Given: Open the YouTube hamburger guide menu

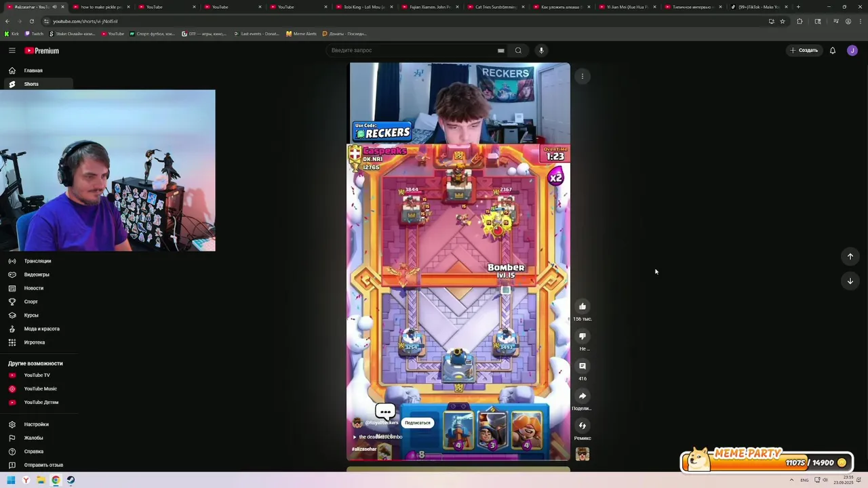Looking at the screenshot, I should pos(12,51).
